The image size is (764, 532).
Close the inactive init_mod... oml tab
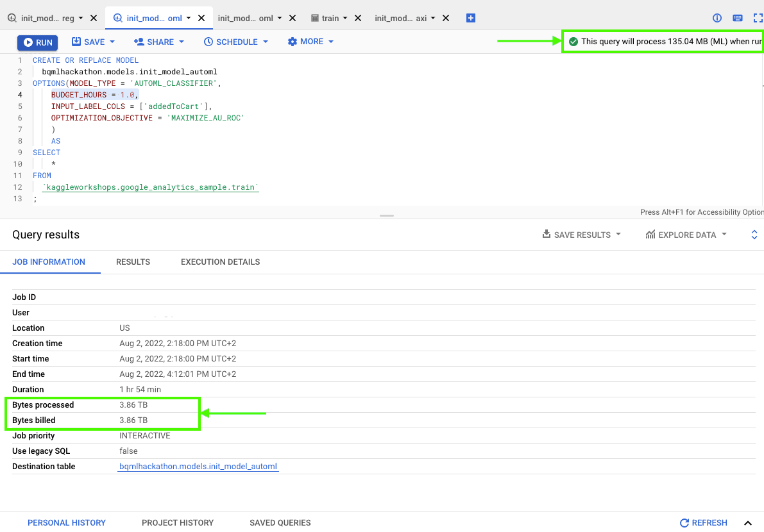point(293,18)
